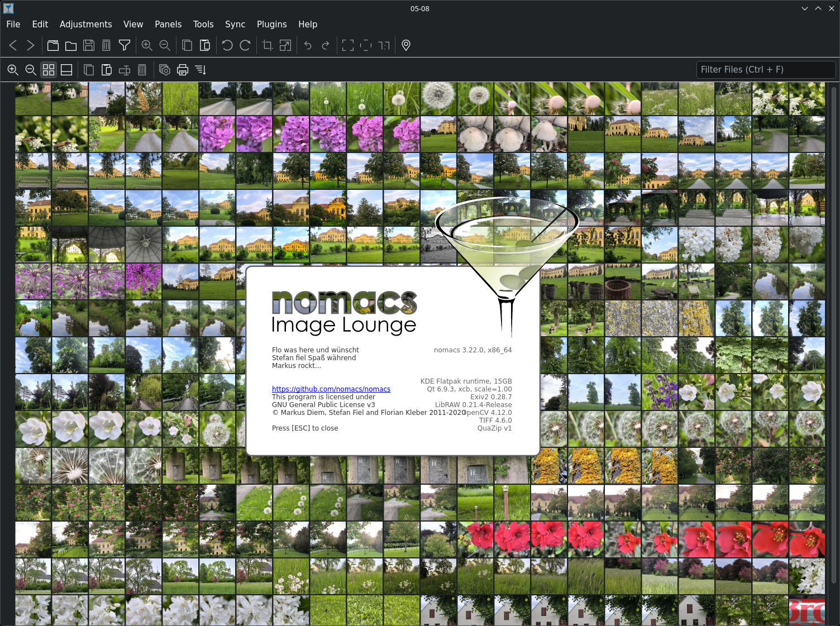
Task: Click the nomacs window icon in title bar
Action: (x=8, y=8)
